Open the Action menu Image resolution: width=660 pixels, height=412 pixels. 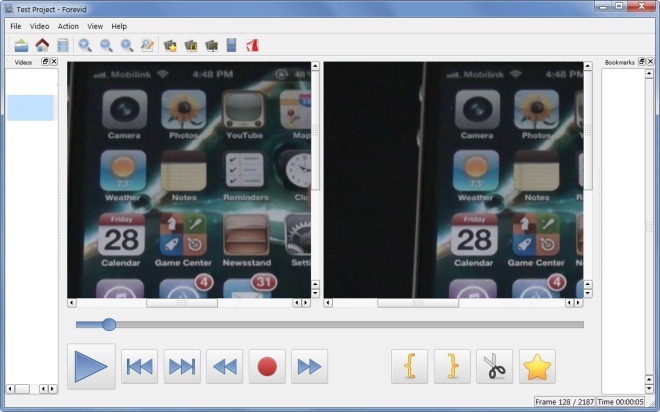pyautogui.click(x=68, y=26)
